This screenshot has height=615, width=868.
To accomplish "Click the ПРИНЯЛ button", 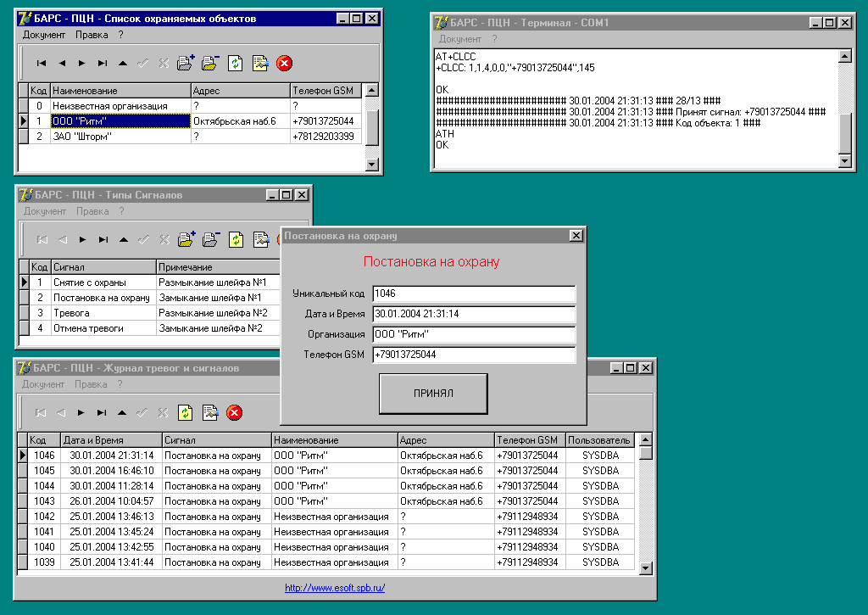I will [433, 394].
